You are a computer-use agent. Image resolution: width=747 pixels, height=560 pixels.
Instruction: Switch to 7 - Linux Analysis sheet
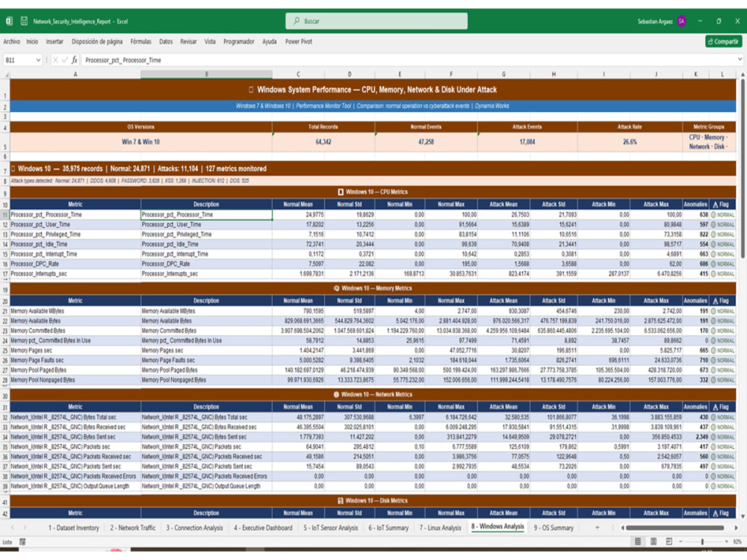point(440,528)
